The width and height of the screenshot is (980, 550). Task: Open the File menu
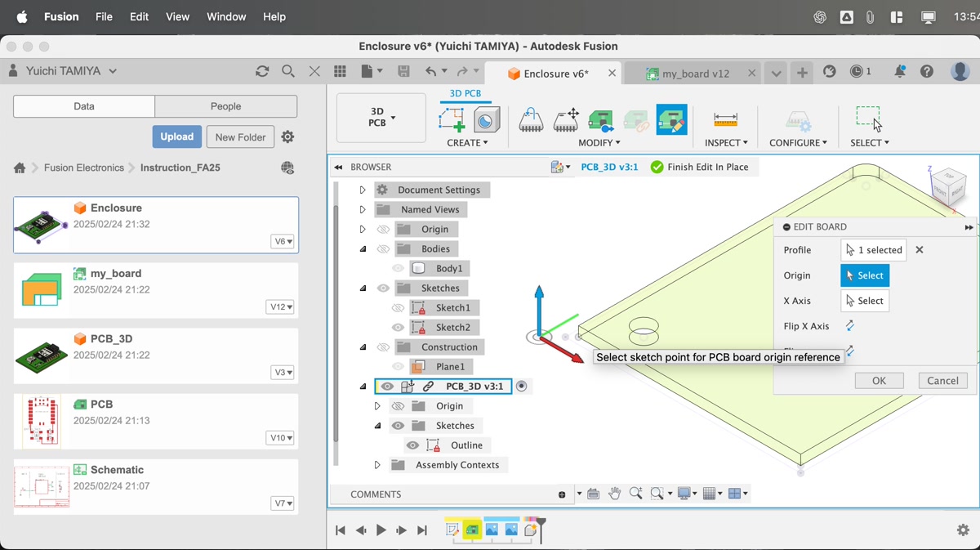click(104, 16)
